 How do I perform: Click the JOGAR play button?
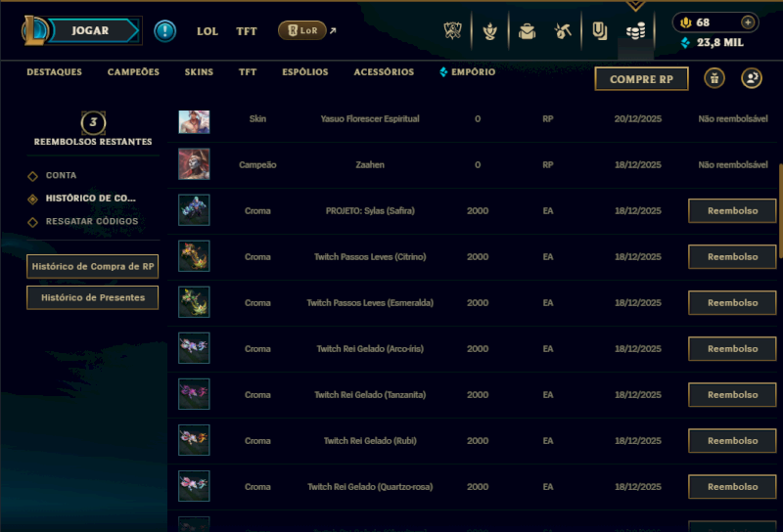pyautogui.click(x=93, y=30)
